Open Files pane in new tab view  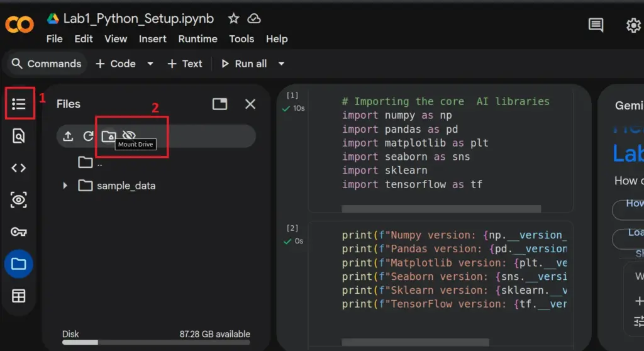click(219, 104)
